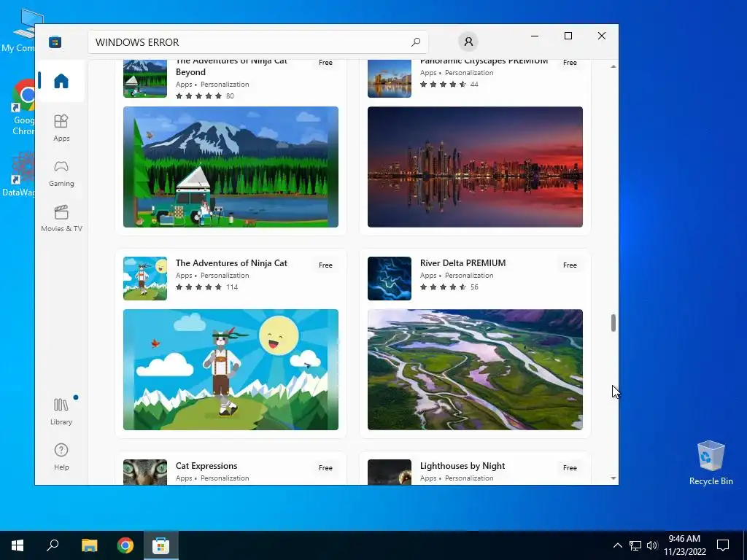Image resolution: width=747 pixels, height=560 pixels.
Task: Open Movies & TV section
Action: coord(61,219)
